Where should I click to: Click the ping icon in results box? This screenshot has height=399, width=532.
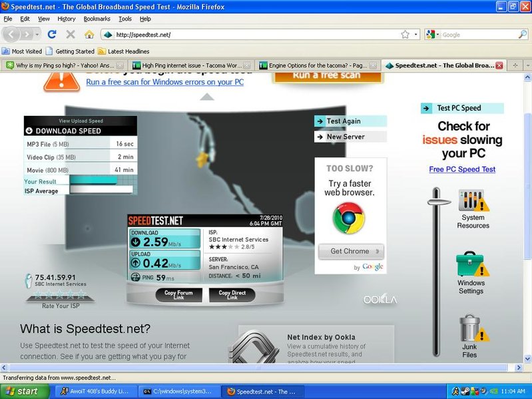[135, 277]
